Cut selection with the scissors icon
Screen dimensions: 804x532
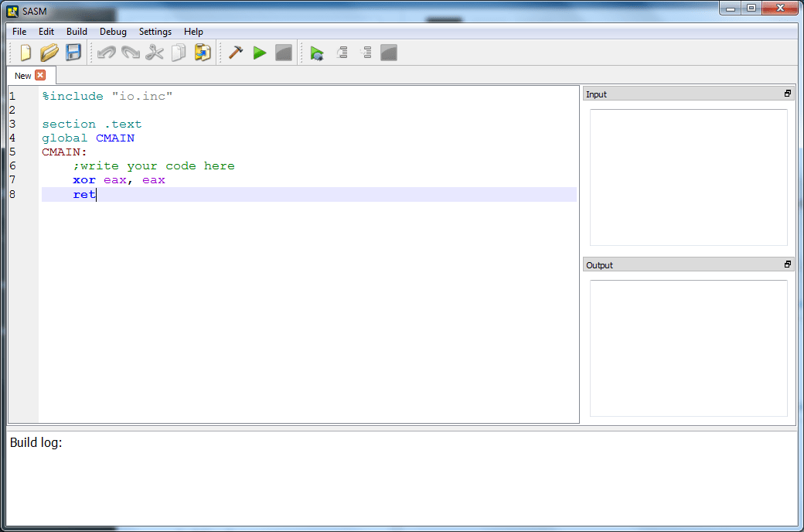click(155, 53)
